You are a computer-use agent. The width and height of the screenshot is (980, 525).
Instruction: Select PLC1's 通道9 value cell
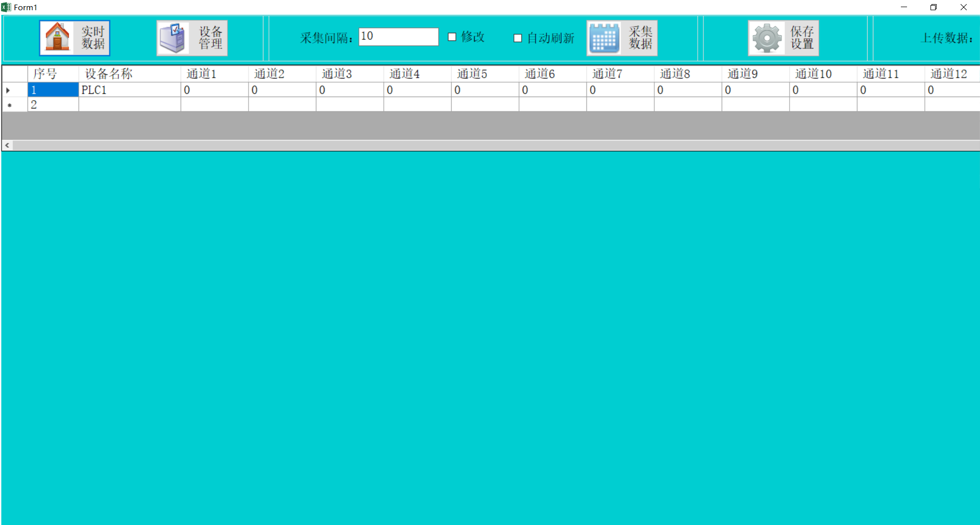click(755, 90)
